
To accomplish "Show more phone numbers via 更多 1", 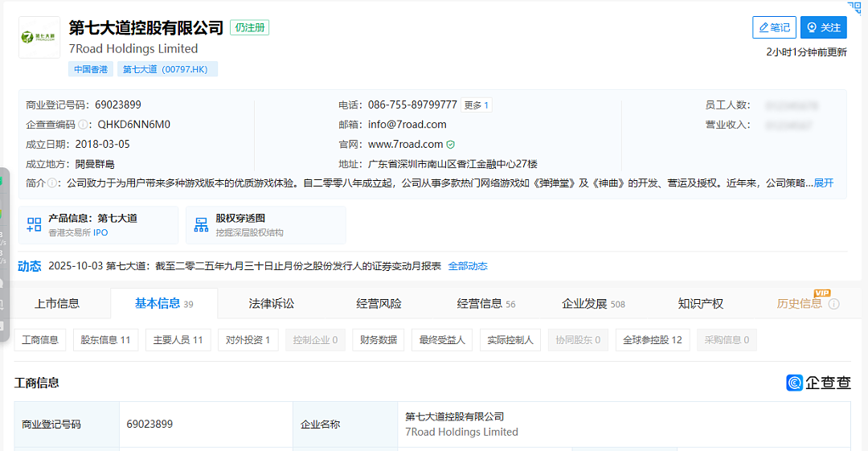I will 476,105.
